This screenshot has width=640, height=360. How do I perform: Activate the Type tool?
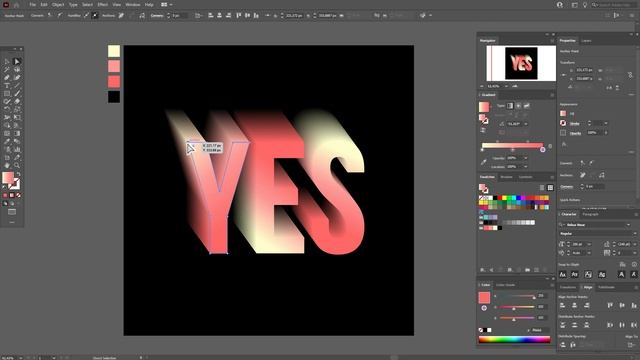(x=7, y=86)
